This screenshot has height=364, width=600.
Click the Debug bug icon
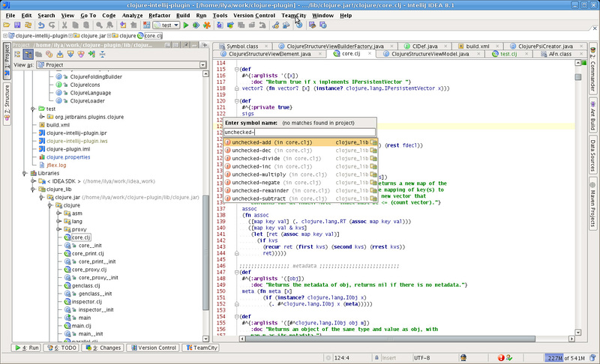click(196, 25)
